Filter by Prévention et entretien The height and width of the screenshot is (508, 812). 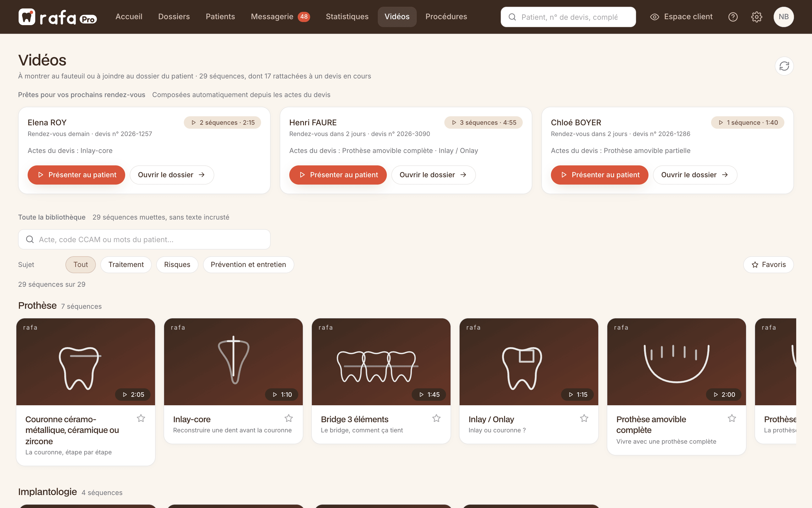[248, 265]
